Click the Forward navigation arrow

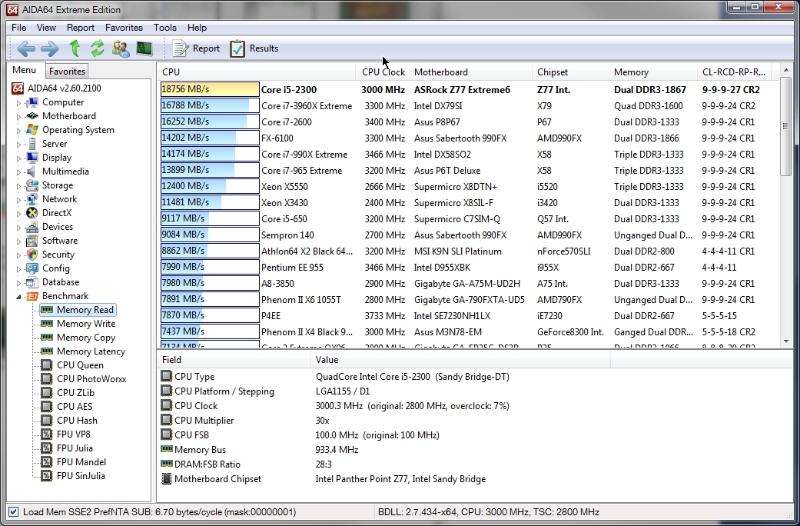click(x=49, y=48)
